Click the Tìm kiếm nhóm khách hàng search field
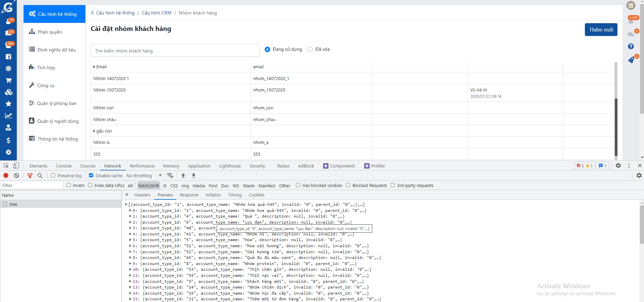 (x=175, y=51)
